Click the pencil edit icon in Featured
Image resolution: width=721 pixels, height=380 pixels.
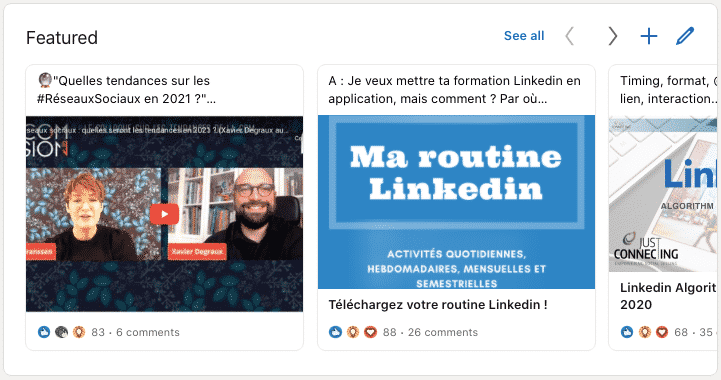685,36
